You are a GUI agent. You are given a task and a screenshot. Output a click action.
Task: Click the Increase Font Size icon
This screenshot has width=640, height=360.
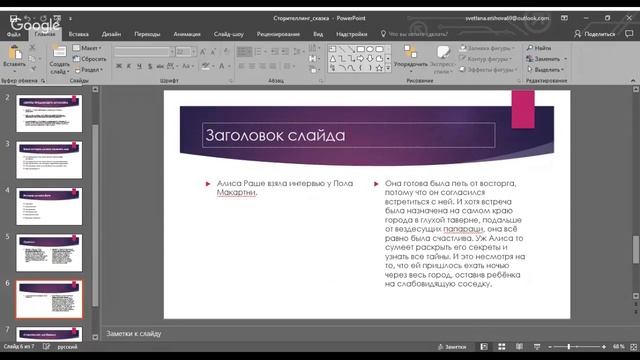coord(203,52)
